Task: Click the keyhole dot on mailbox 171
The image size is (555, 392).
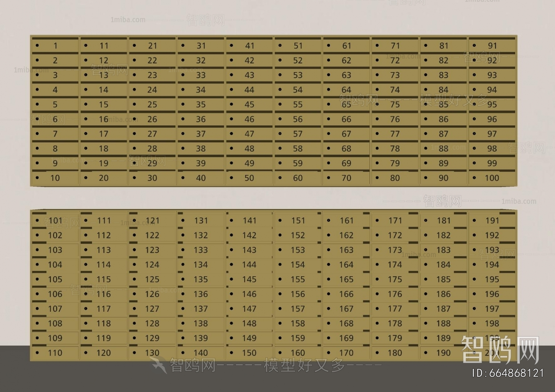Action: (377, 220)
